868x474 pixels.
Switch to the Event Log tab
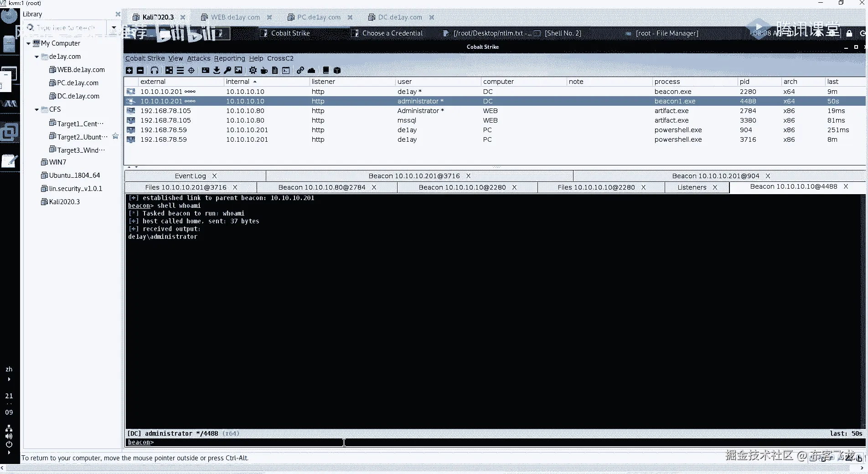coord(191,176)
